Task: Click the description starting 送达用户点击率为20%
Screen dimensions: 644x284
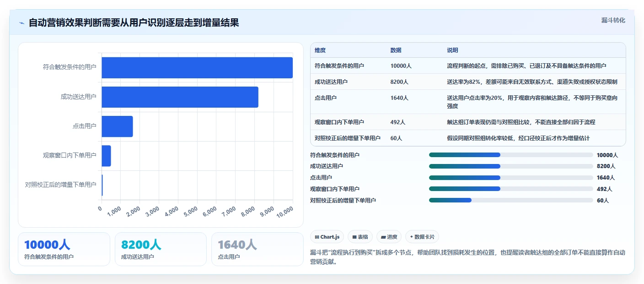Action: 532,102
